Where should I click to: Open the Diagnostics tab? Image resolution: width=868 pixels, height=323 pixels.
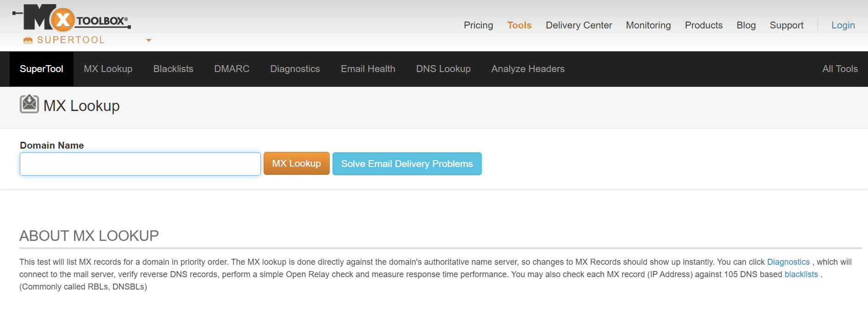click(295, 69)
